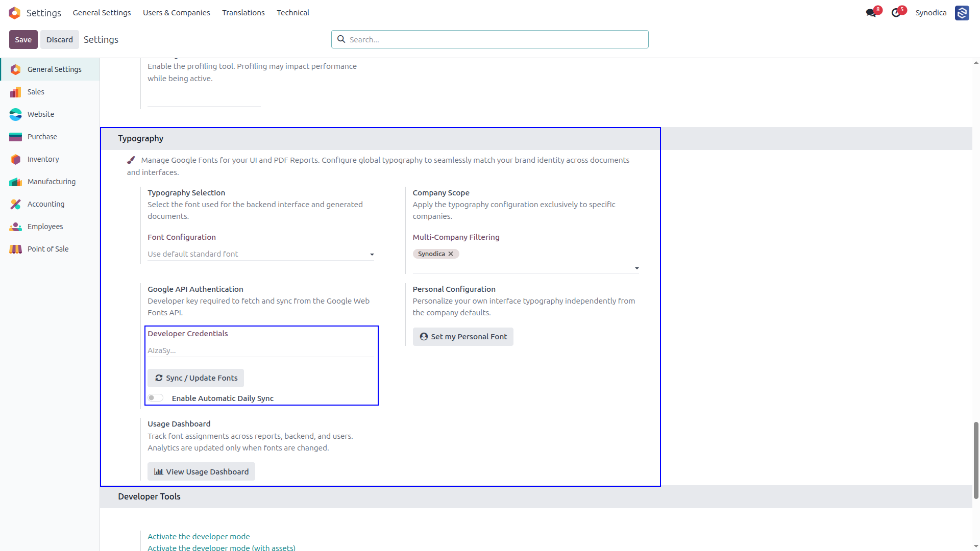
Task: Open the messages conversation icon
Action: click(x=871, y=13)
